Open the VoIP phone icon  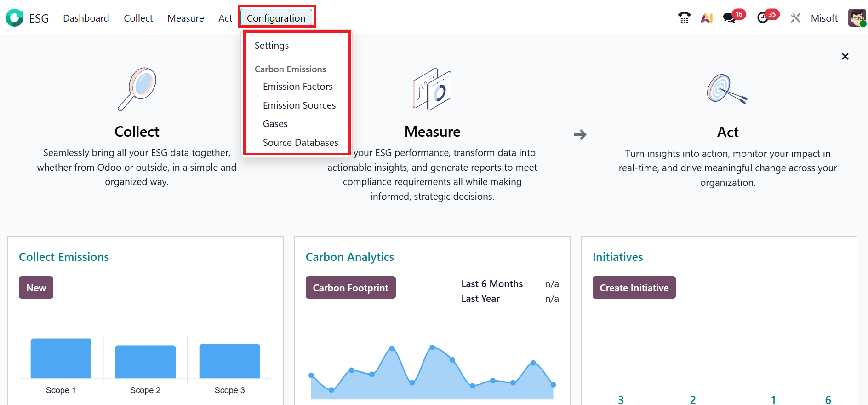(684, 18)
